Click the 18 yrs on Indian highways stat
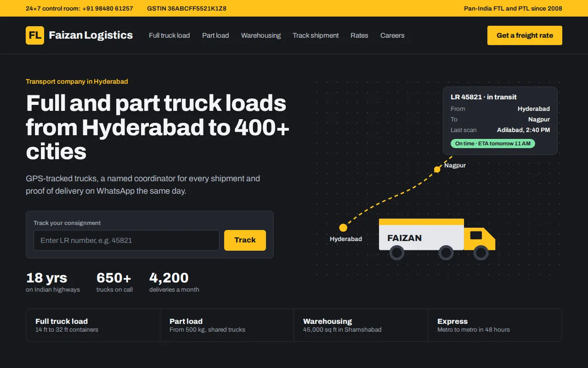The height and width of the screenshot is (368, 588). pyautogui.click(x=53, y=282)
